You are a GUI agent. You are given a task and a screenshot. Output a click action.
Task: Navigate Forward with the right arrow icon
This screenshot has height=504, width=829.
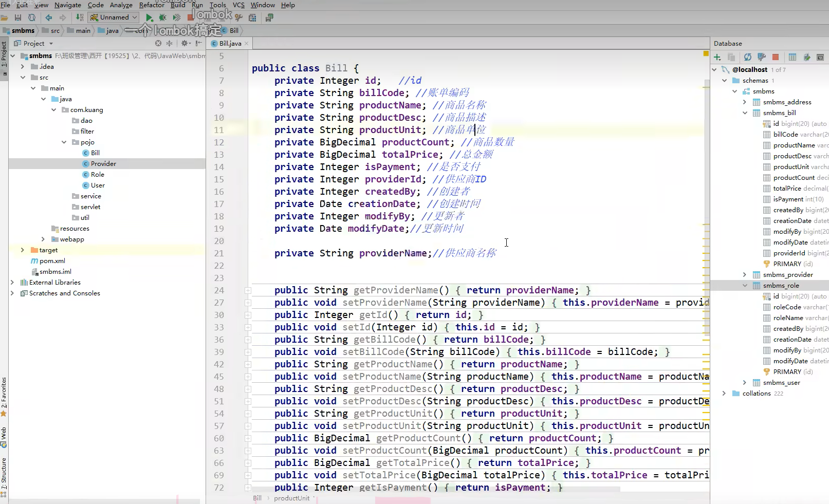(63, 17)
